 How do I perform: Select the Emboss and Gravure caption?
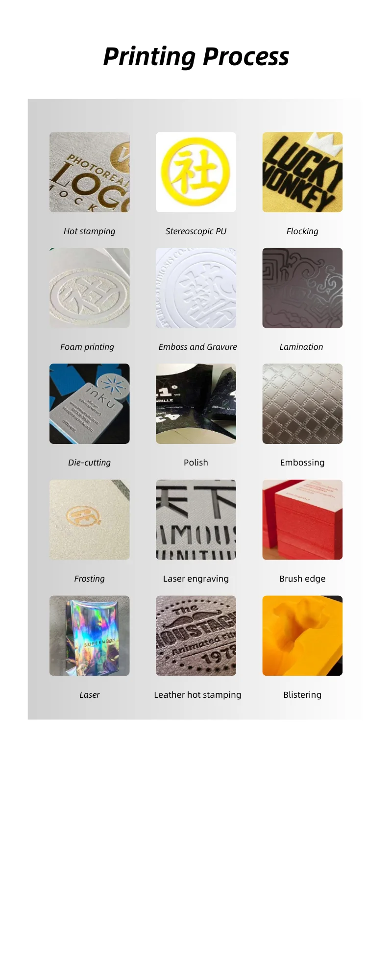[x=197, y=347]
